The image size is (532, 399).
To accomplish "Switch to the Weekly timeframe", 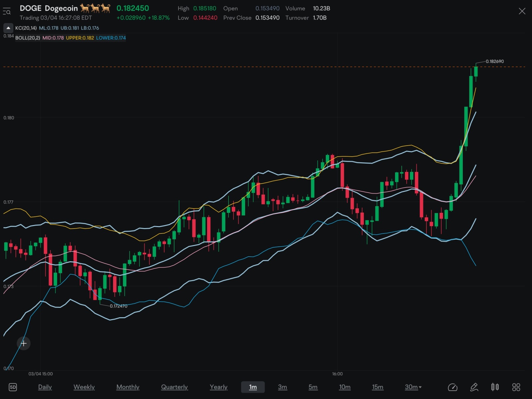I will (x=84, y=387).
